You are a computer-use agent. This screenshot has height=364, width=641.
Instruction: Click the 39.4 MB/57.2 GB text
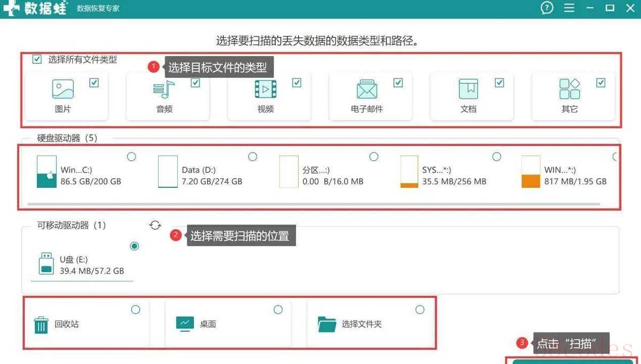click(92, 271)
